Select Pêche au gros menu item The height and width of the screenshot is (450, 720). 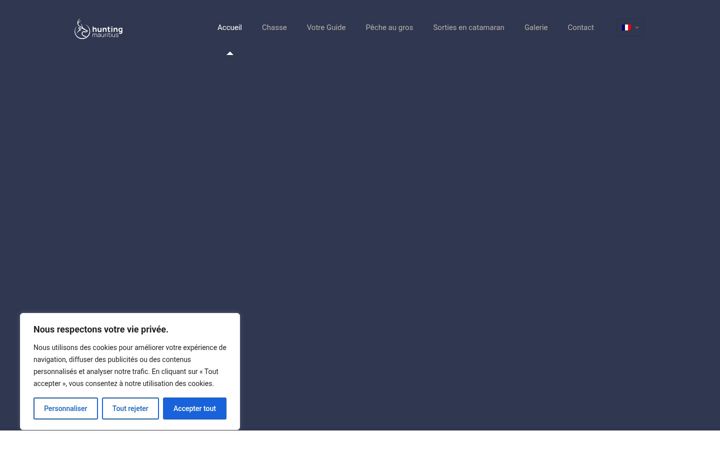[x=389, y=28]
